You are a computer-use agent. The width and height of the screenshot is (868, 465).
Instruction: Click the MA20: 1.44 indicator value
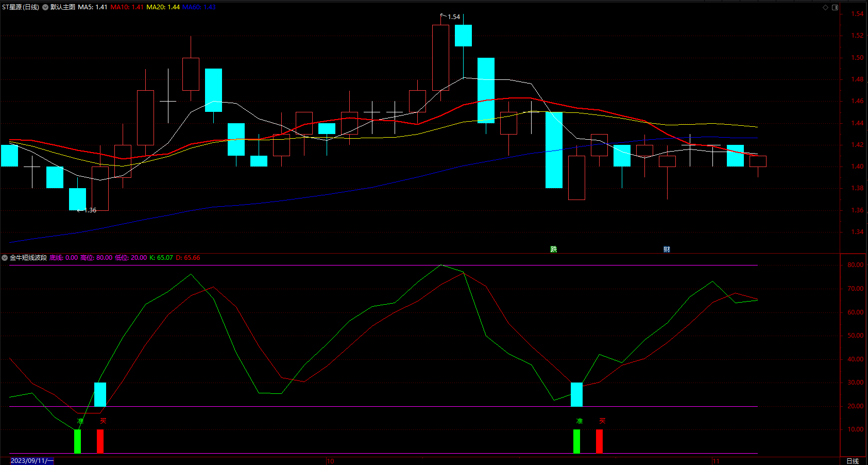coord(163,7)
